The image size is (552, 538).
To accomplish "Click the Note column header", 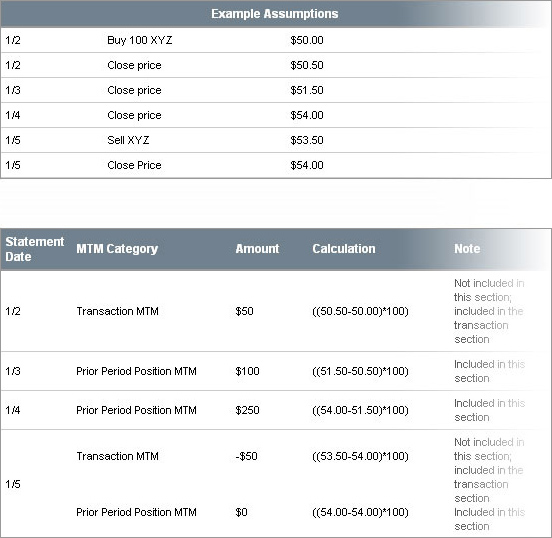I will 467,249.
